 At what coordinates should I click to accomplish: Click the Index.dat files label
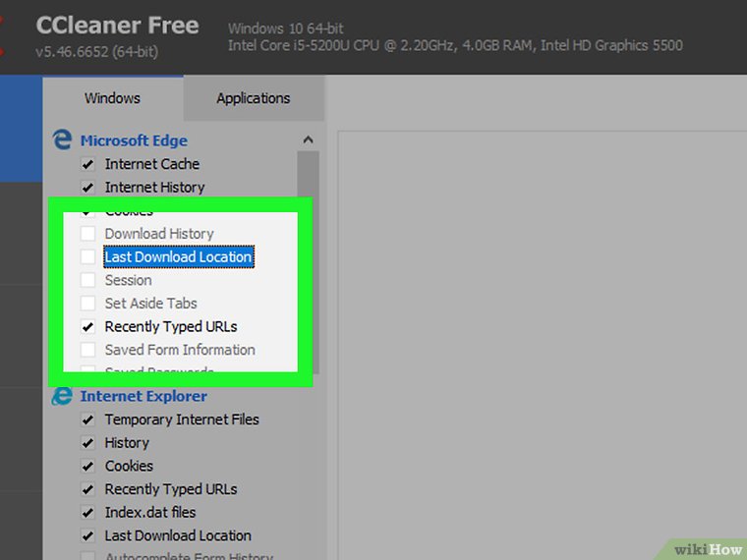tap(150, 513)
